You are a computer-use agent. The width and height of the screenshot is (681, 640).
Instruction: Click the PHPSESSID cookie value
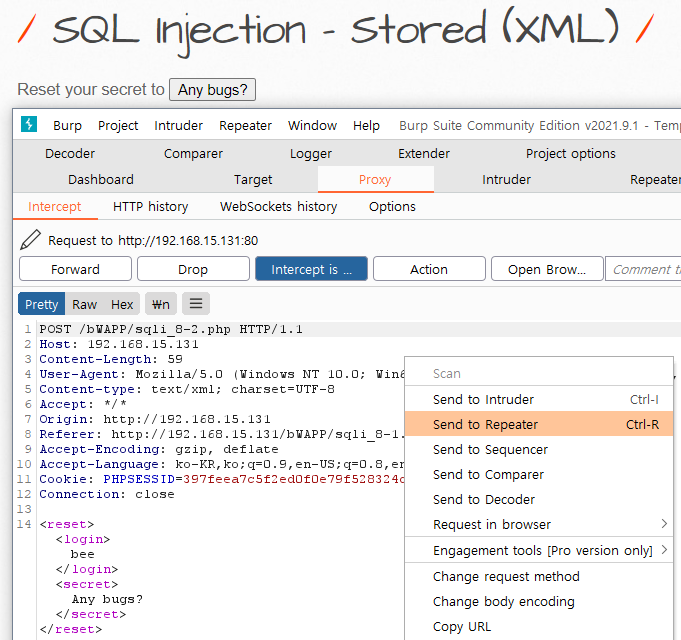(x=294, y=479)
